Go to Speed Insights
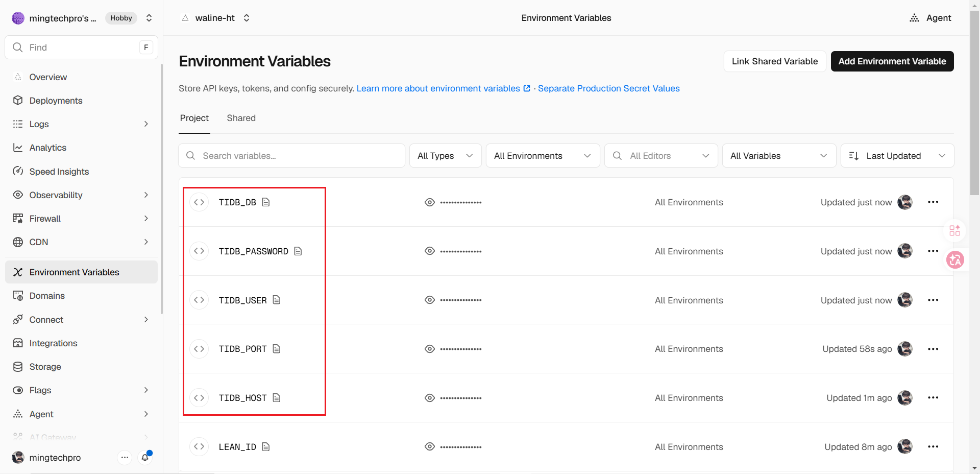Viewport: 980px width, 474px height. click(x=82, y=172)
